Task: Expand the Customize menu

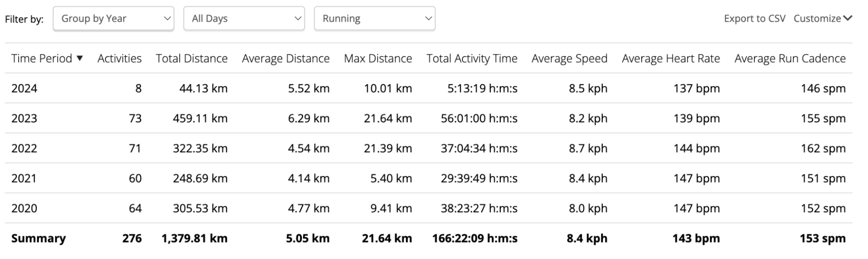Action: [x=822, y=19]
